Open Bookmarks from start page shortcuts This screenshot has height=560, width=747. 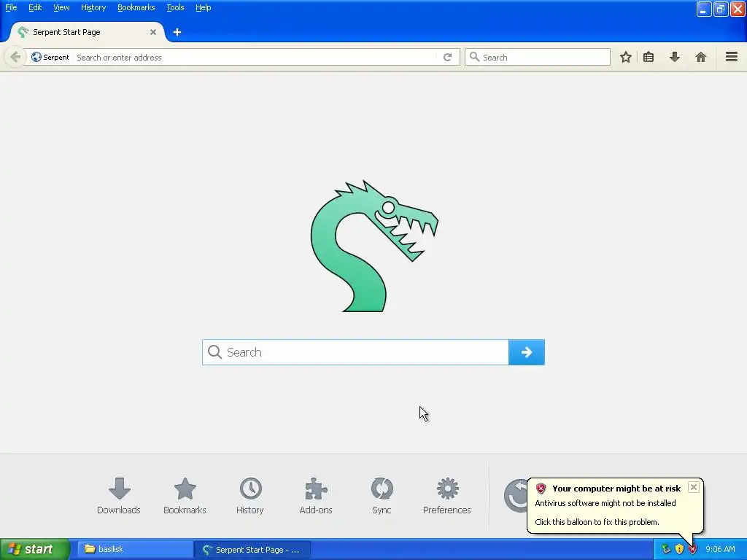[185, 496]
